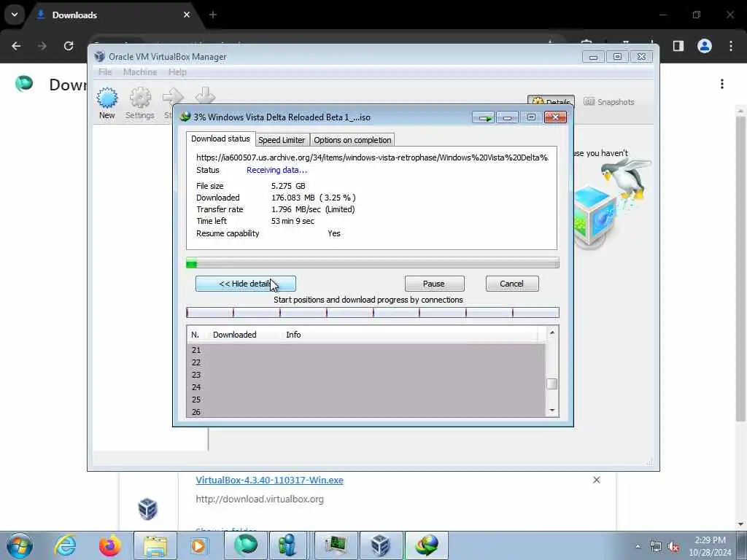Open the Machine menu in VirtualBox Manager
The width and height of the screenshot is (747, 560).
(x=140, y=72)
